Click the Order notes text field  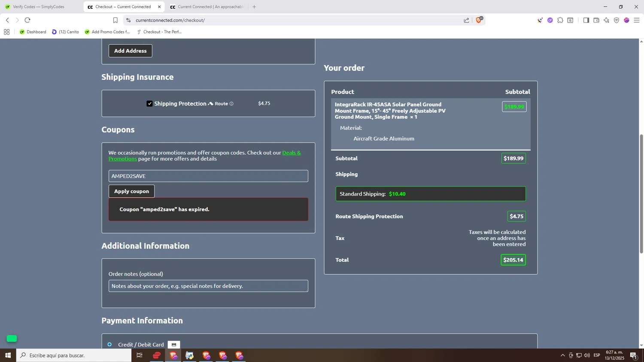click(208, 286)
